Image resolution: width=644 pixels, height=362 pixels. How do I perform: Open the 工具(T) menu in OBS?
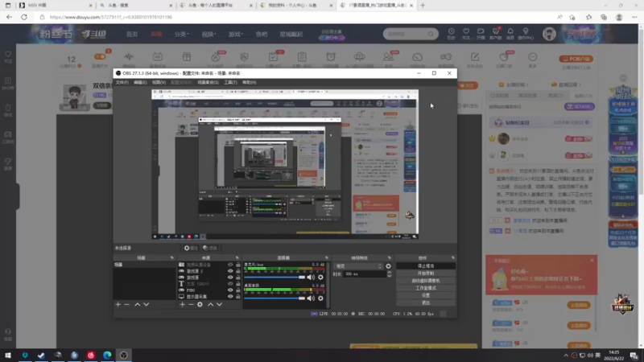click(230, 83)
